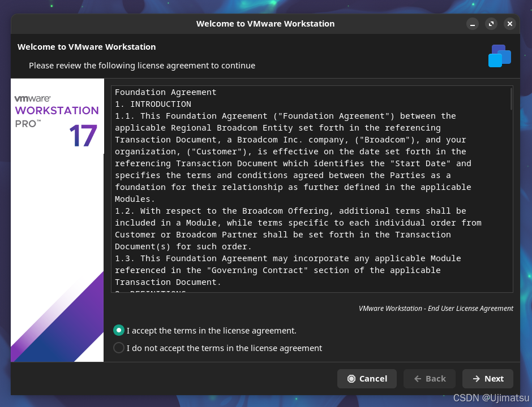Select "I accept the terms" radio button
The image size is (532, 407).
point(119,330)
